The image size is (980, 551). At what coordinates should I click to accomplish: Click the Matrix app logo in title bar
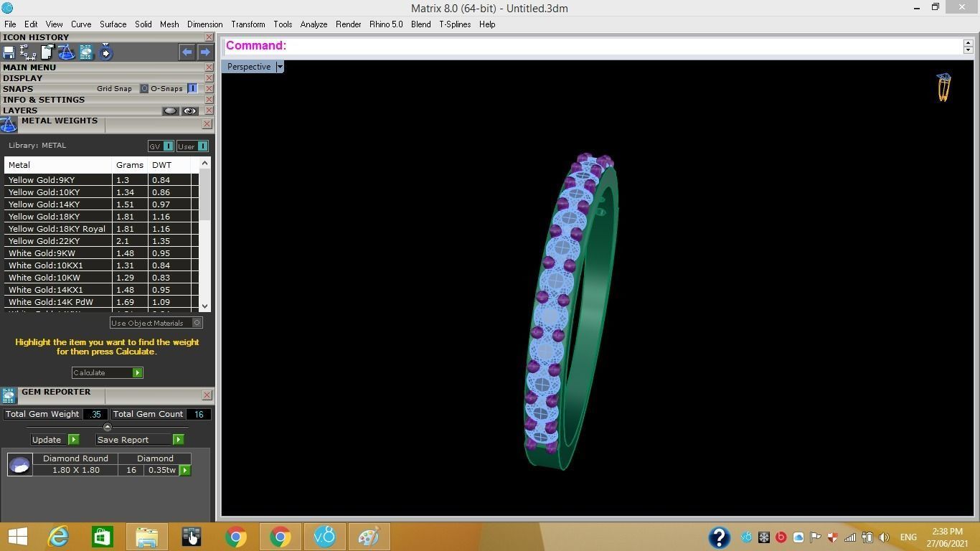point(7,8)
